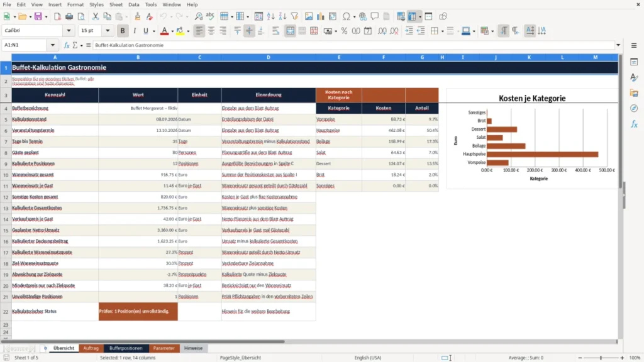Click the Save icon
Screen dimensions: 644x362
[x=38, y=16]
